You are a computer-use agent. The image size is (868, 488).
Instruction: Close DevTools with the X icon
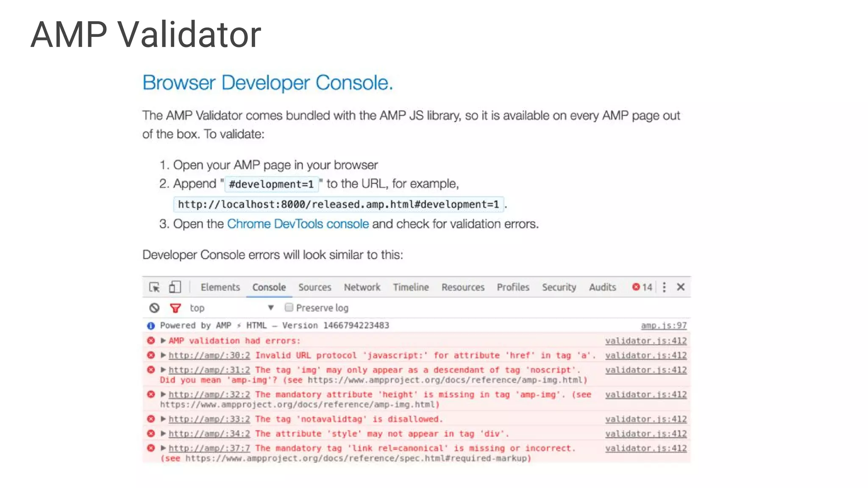[681, 287]
